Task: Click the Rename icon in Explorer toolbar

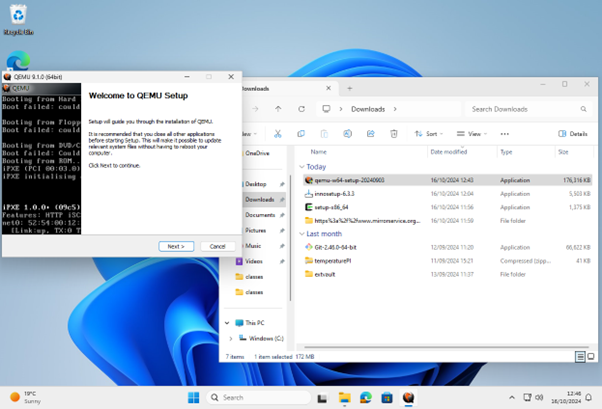Action: click(348, 133)
